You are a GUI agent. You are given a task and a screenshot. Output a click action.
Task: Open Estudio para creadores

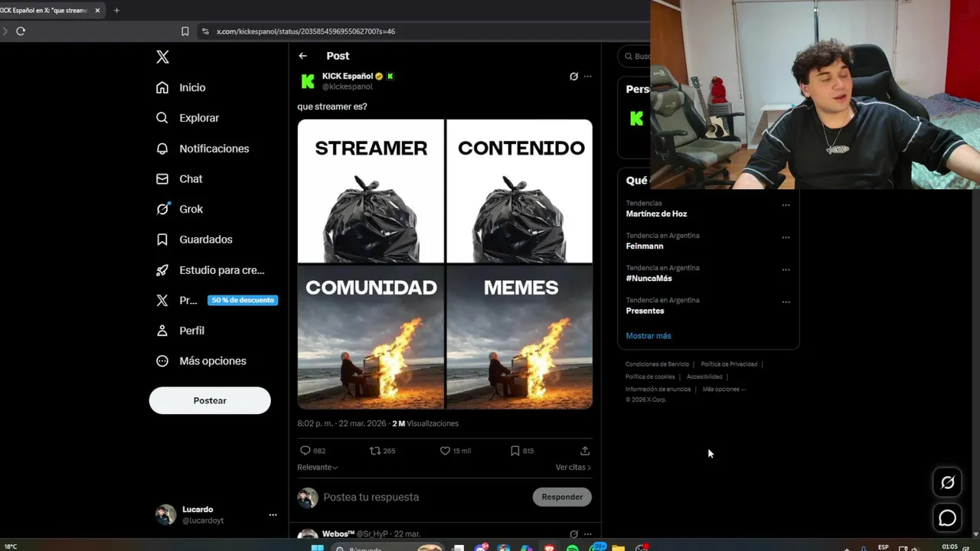pos(210,270)
